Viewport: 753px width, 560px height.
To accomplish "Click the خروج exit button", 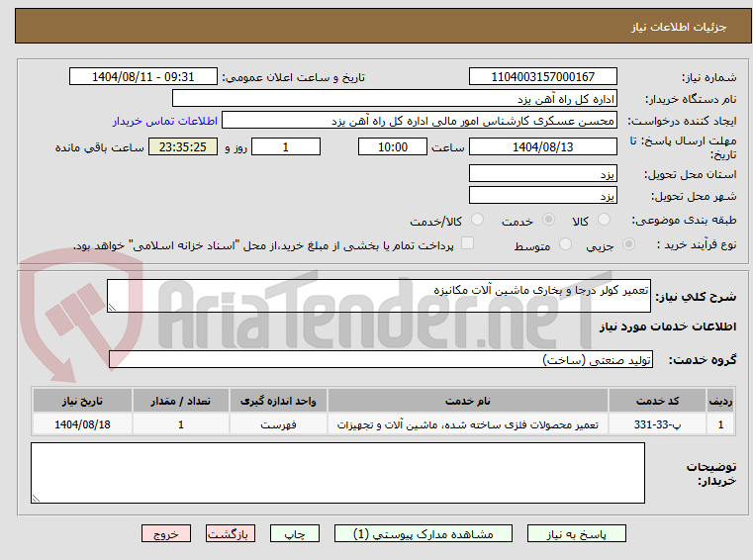I will pyautogui.click(x=165, y=533).
